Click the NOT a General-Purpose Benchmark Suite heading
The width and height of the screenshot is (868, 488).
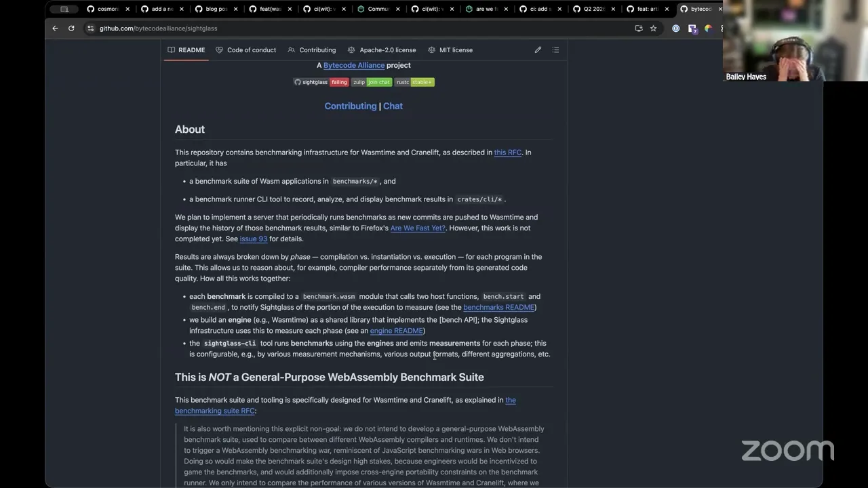pyautogui.click(x=330, y=378)
